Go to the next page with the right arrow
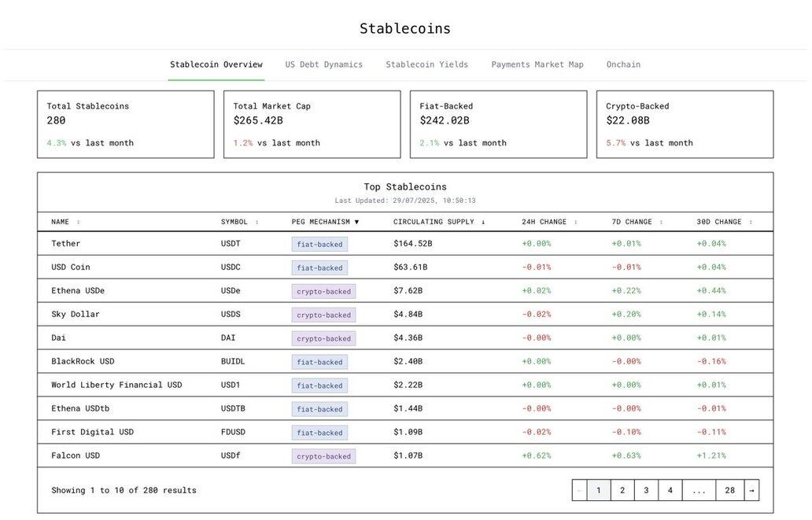This screenshot has height=520, width=812. pyautogui.click(x=751, y=490)
